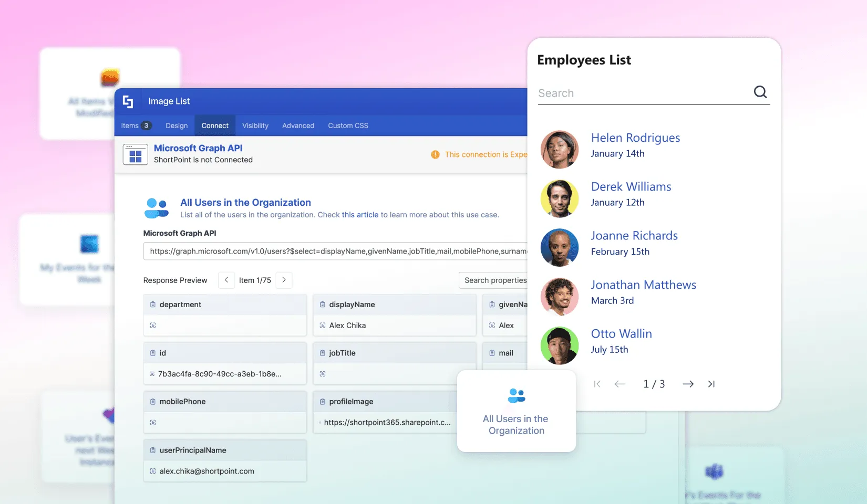The height and width of the screenshot is (504, 867).
Task: Open Jonathan Matthews' profile photo
Action: click(560, 297)
